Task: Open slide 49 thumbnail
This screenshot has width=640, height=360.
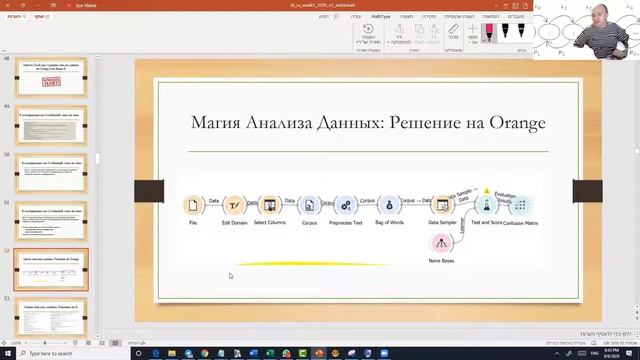Action: [51, 125]
